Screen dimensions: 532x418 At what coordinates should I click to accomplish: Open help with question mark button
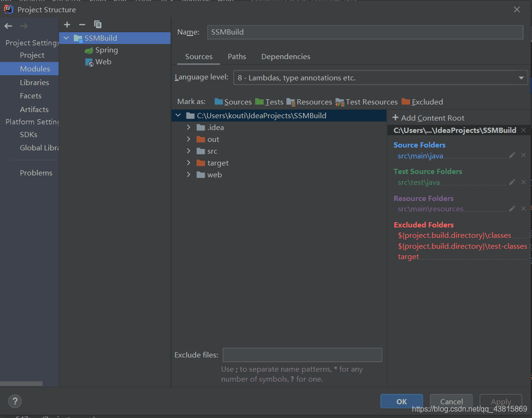[x=15, y=401]
